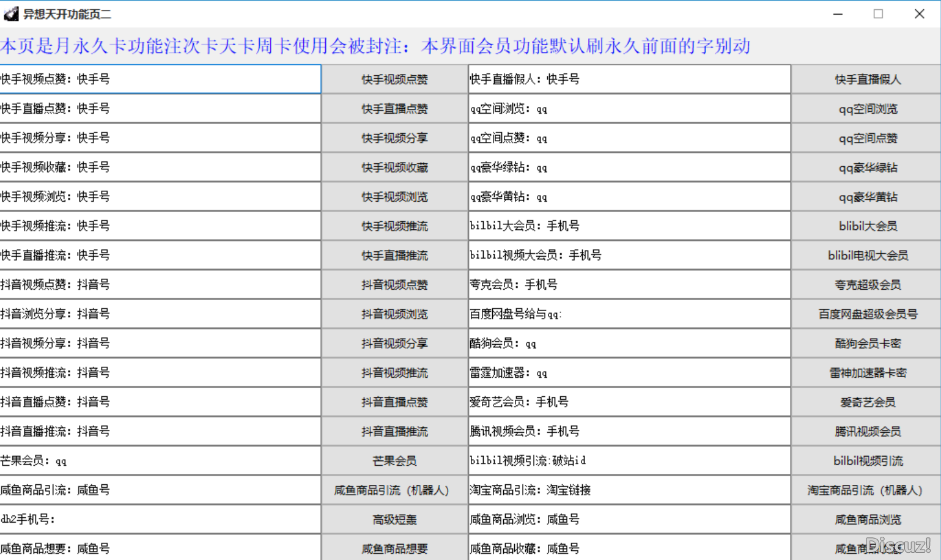Click the 芒果会员 button
Viewport: 941px width, 560px height.
pos(394,461)
